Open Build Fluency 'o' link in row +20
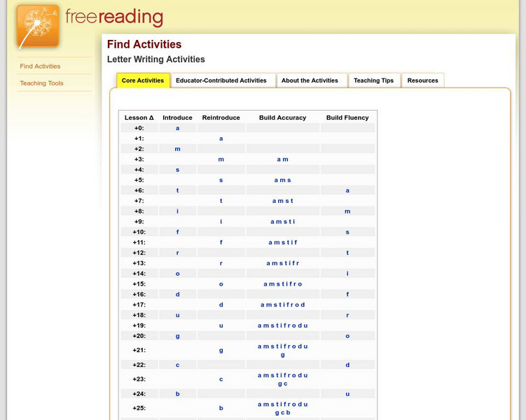This screenshot has width=526, height=420. point(347,336)
